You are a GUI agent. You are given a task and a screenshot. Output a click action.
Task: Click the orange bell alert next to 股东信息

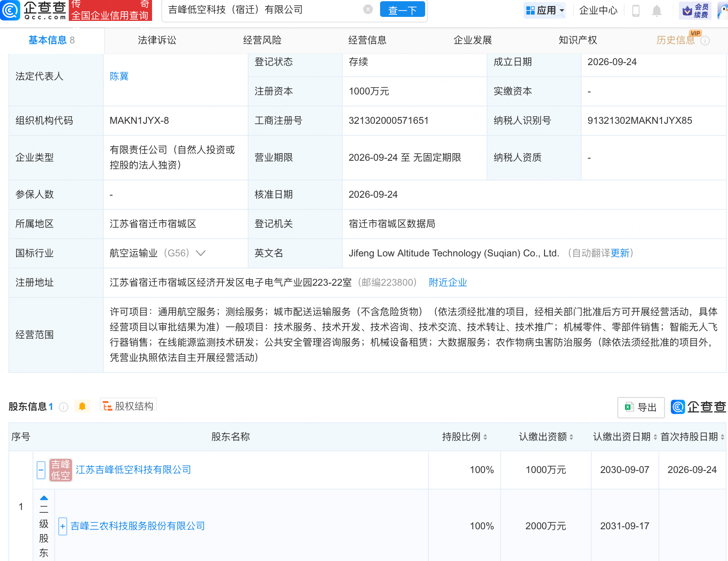pyautogui.click(x=82, y=406)
